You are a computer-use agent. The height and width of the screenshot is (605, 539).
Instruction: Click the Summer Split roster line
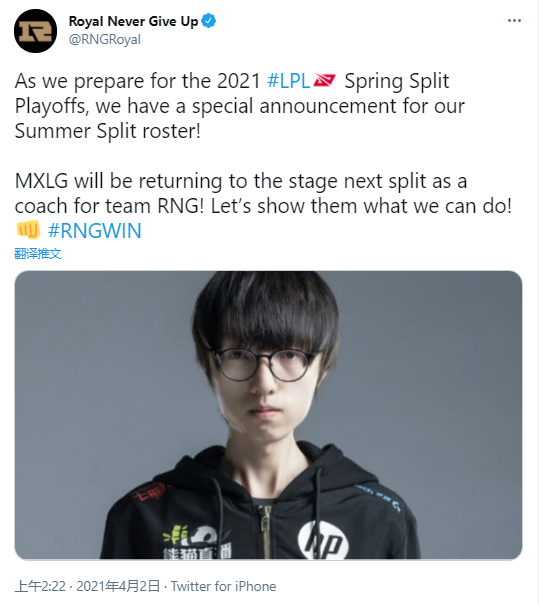coord(108,131)
